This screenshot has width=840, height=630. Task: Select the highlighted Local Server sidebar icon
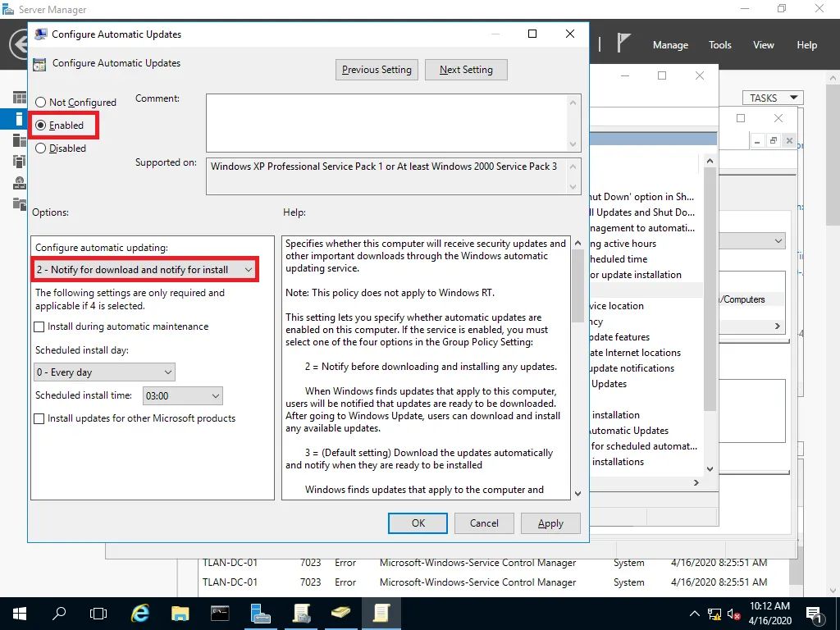coord(20,118)
